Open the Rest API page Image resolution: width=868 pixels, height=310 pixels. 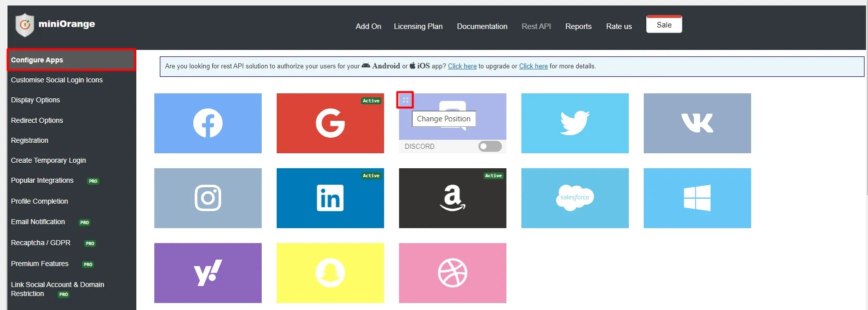click(536, 26)
